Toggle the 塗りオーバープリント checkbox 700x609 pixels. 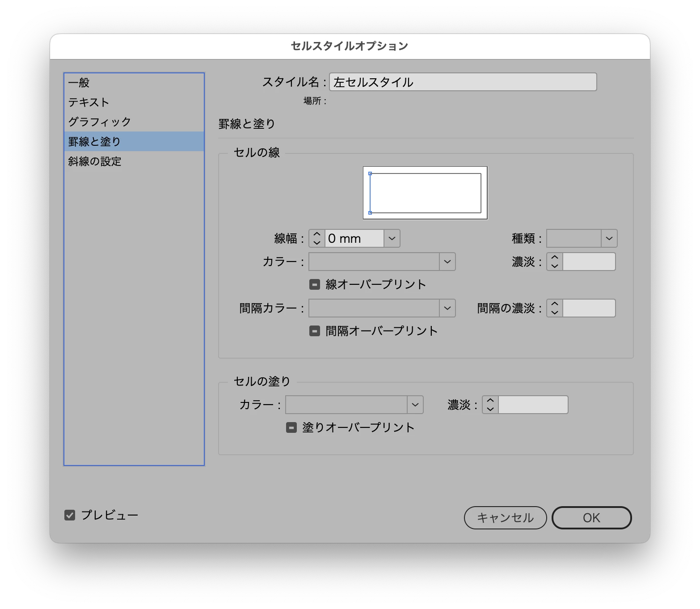pos(291,427)
